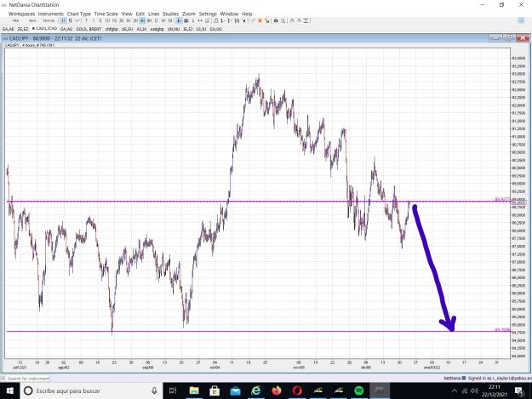This screenshot has height=399, width=532.
Task: Open the Lines menu
Action: point(154,14)
